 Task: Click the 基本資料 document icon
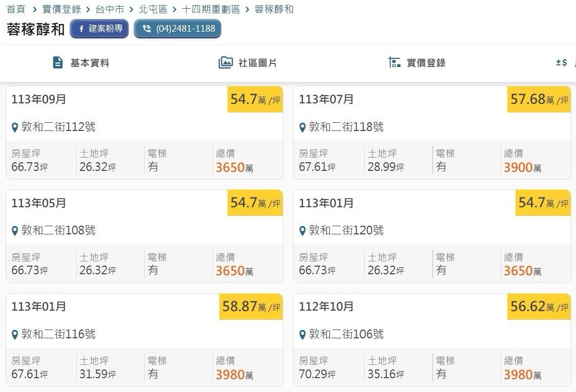(58, 62)
